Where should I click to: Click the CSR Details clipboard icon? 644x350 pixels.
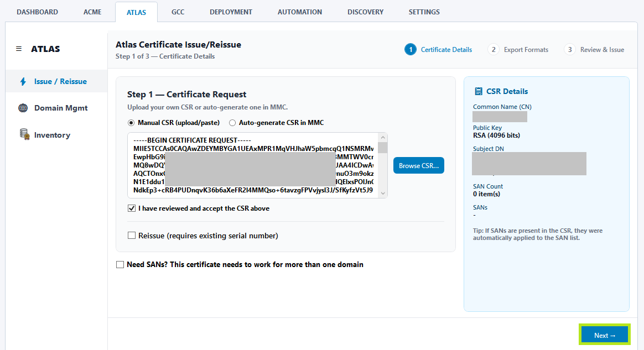(478, 91)
